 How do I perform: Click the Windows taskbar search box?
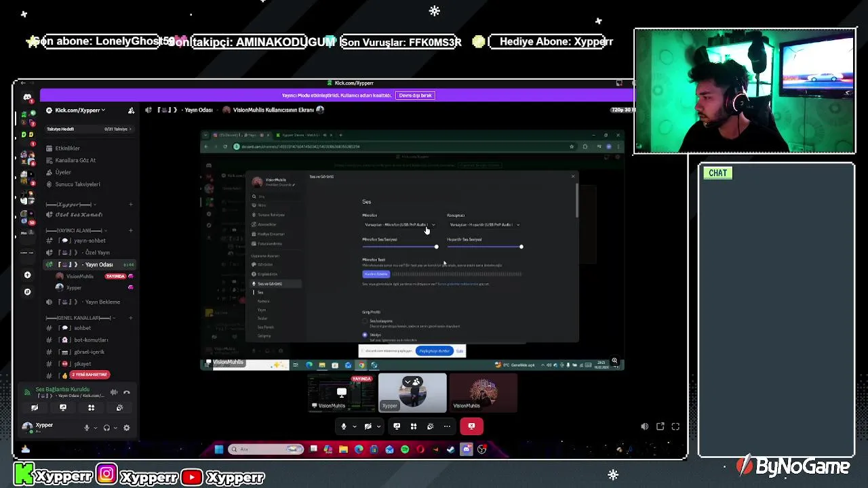(266, 449)
